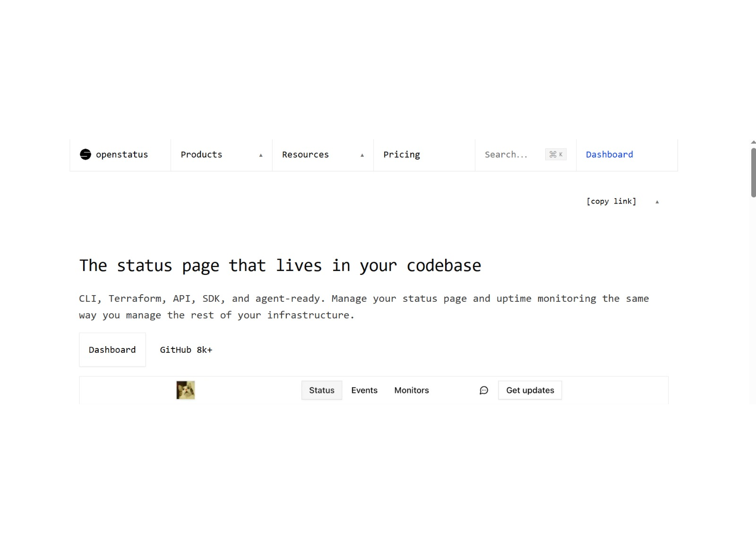Click the headline "The status page that lives in your codebase"

(x=280, y=266)
